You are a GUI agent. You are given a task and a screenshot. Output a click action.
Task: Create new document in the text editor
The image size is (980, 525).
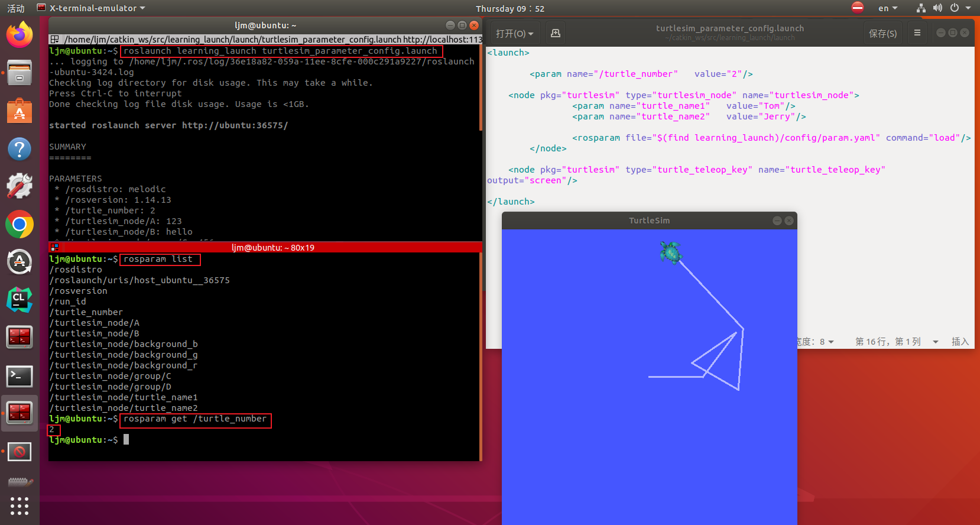coord(556,33)
